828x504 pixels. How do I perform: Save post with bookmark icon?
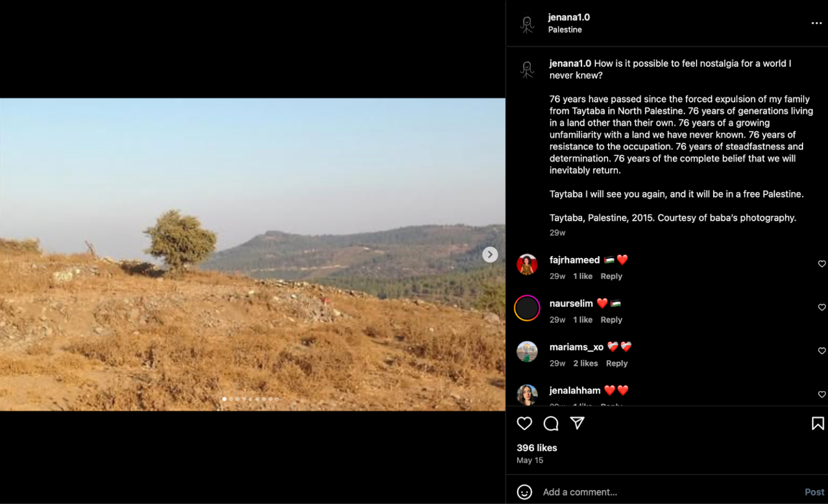tap(818, 423)
